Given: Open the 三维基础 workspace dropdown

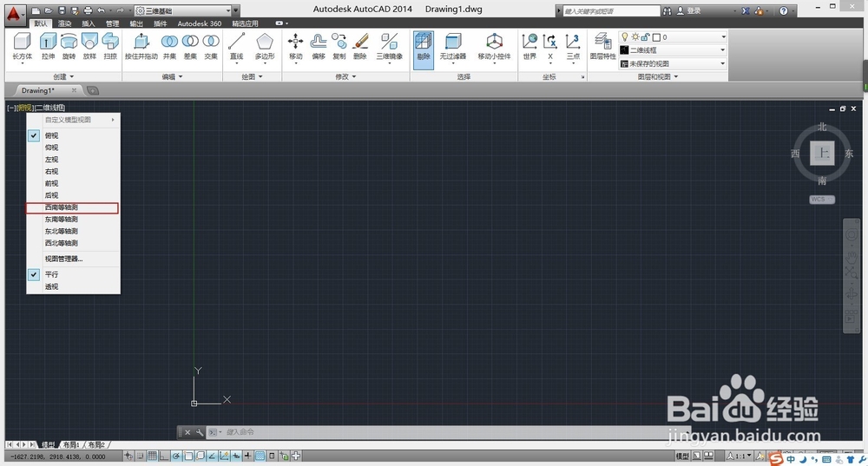Looking at the screenshot, I should click(x=228, y=10).
